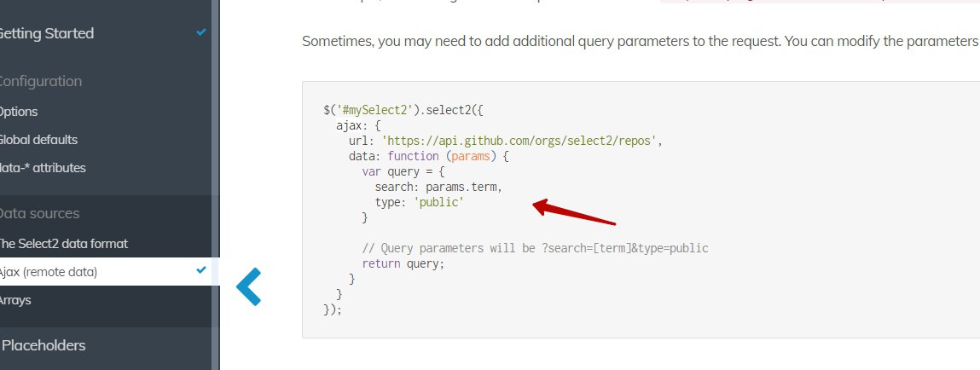Image resolution: width=980 pixels, height=370 pixels.
Task: Collapse the Configuration sidebar group
Action: [40, 81]
